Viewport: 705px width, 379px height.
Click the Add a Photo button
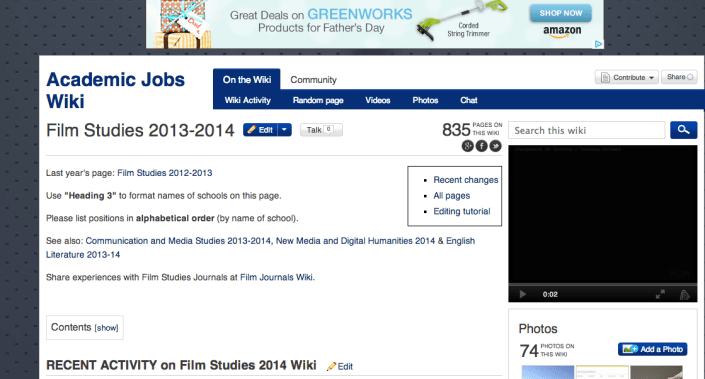click(x=652, y=349)
